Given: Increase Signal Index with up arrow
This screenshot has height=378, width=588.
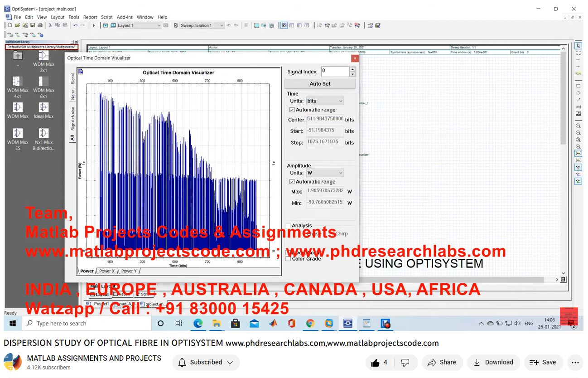Looking at the screenshot, I should tap(353, 69).
